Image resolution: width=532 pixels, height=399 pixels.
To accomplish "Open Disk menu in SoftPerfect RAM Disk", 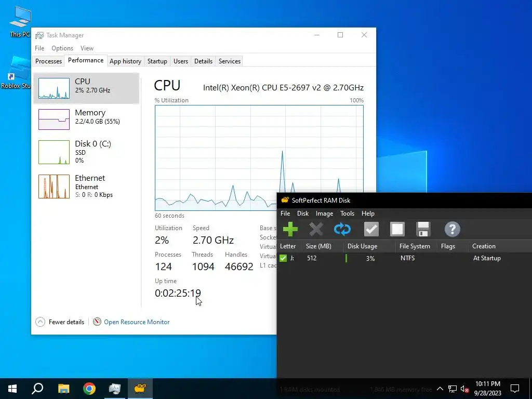I will click(303, 214).
